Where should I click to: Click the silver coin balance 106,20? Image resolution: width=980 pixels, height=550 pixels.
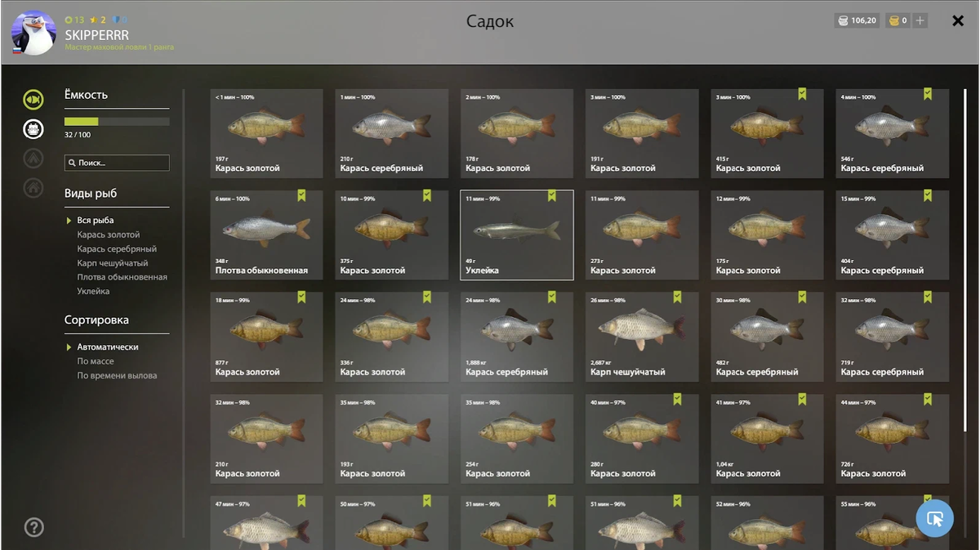[x=857, y=20]
